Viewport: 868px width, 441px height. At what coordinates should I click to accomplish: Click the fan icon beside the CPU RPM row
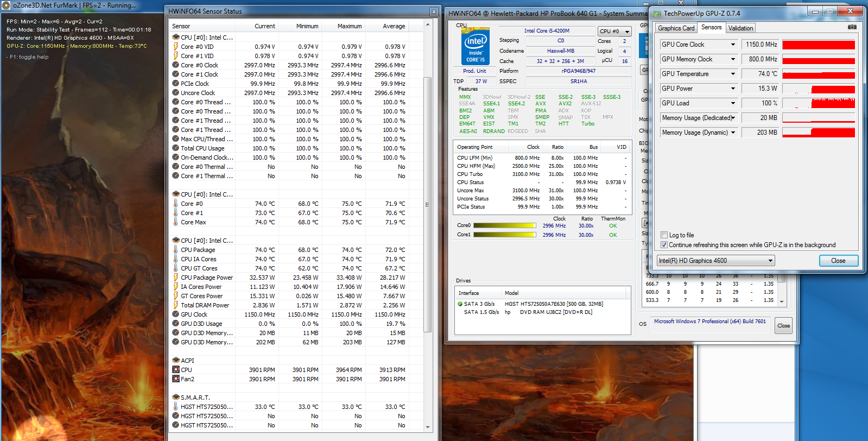pos(176,370)
